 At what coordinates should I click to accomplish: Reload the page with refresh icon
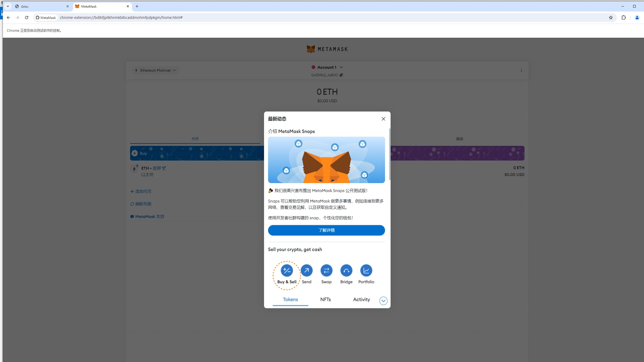pos(26,17)
